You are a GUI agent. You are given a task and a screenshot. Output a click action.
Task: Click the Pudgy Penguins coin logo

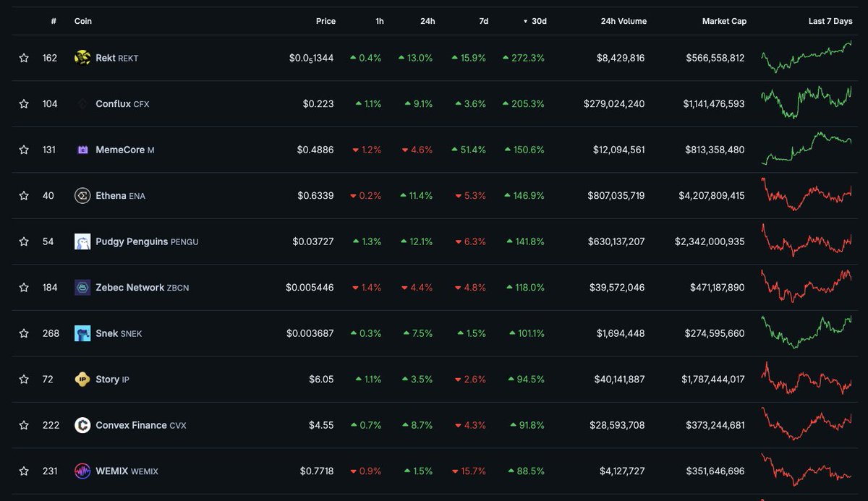[82, 241]
